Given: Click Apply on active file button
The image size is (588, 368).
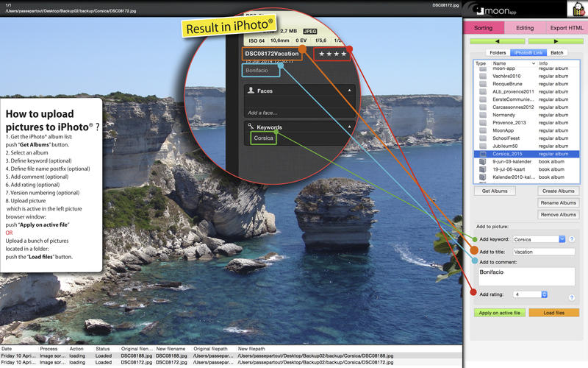Looking at the screenshot, I should 499,313.
